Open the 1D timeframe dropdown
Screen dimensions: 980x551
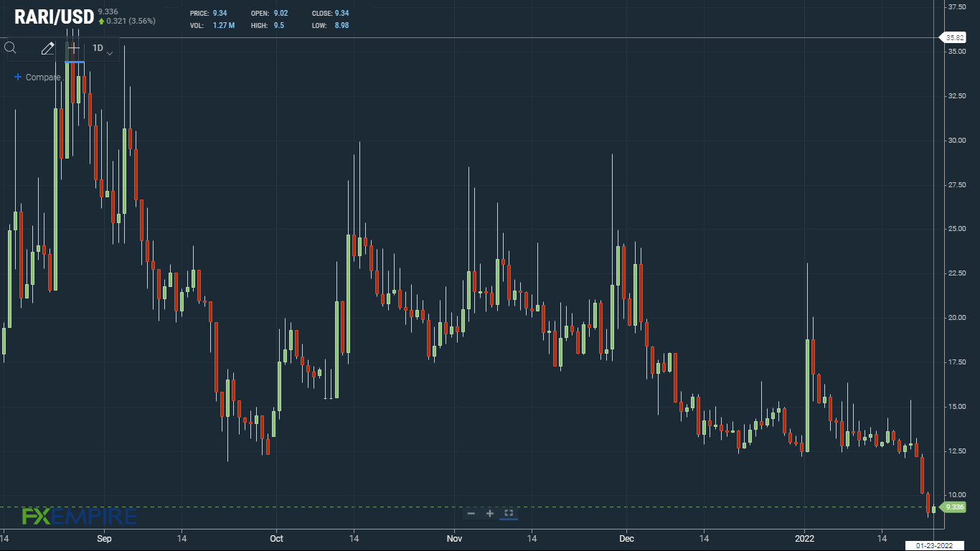click(103, 49)
